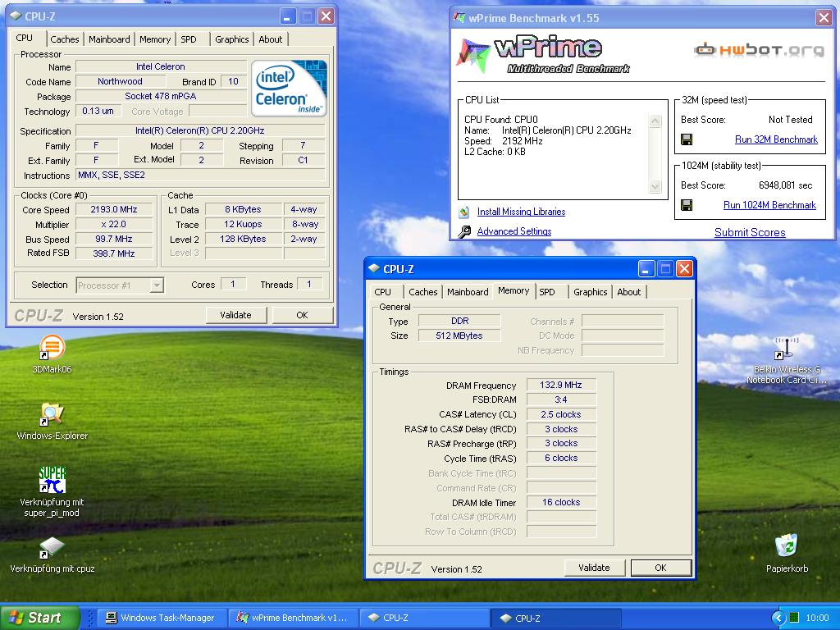The width and height of the screenshot is (840, 630).
Task: Click the wPrime title bar icon
Action: point(459,18)
